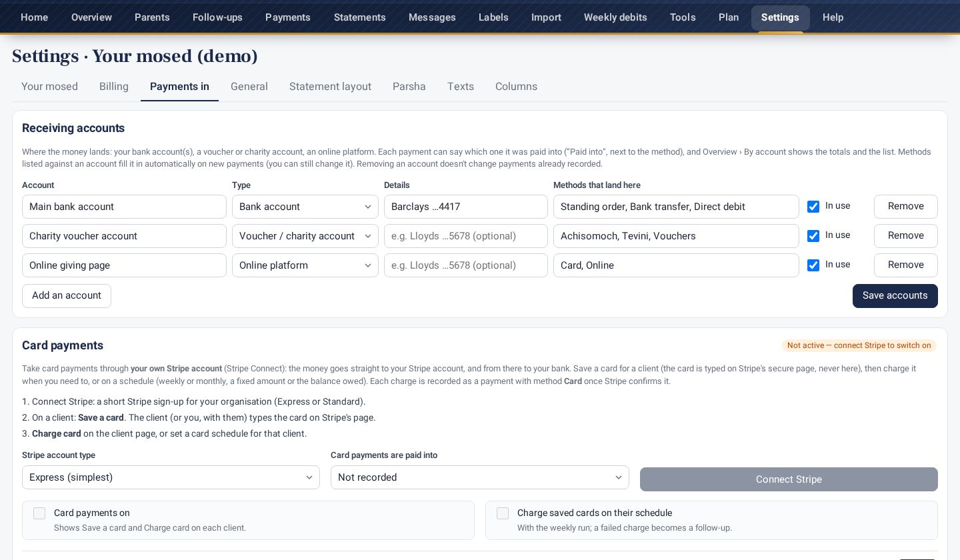
Task: Remove the Charity voucher account row
Action: pos(906,236)
